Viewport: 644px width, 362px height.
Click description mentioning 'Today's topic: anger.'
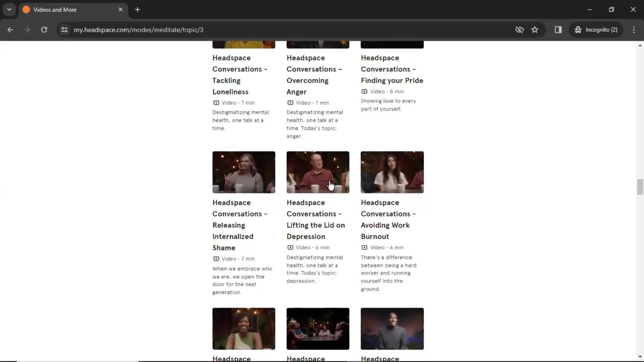click(315, 124)
